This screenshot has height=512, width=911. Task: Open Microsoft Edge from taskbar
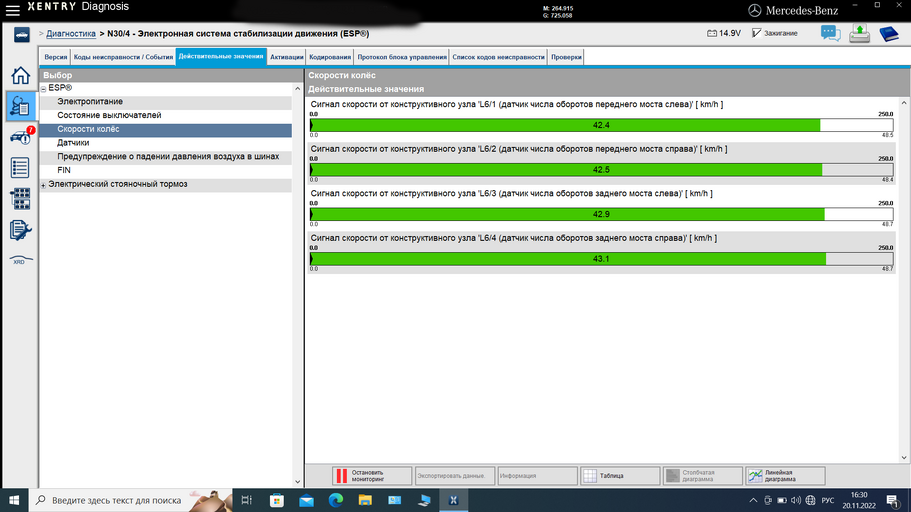pos(336,500)
